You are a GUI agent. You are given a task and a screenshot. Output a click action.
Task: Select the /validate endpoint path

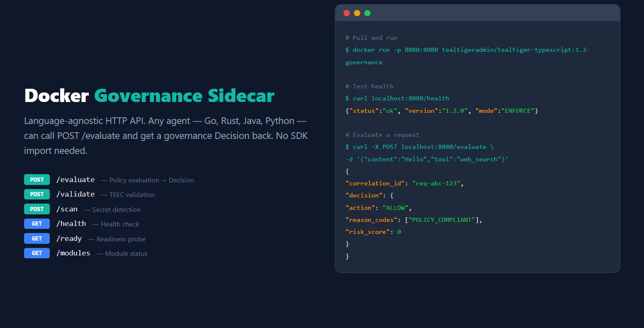tap(76, 194)
